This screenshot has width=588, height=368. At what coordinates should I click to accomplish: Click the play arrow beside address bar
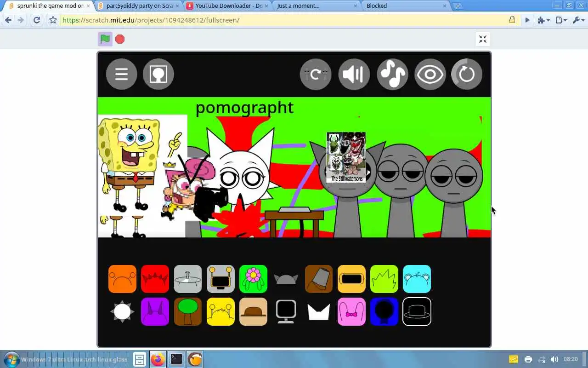tap(527, 20)
